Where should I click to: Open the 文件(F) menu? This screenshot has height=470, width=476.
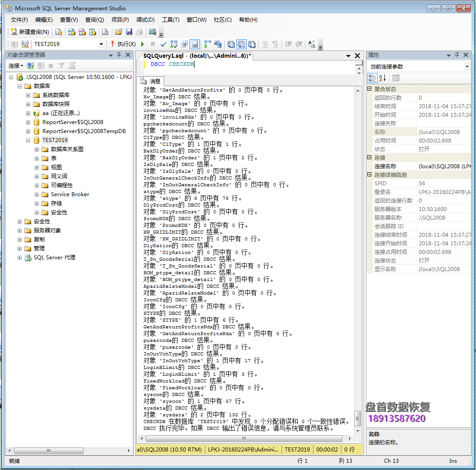pos(19,20)
